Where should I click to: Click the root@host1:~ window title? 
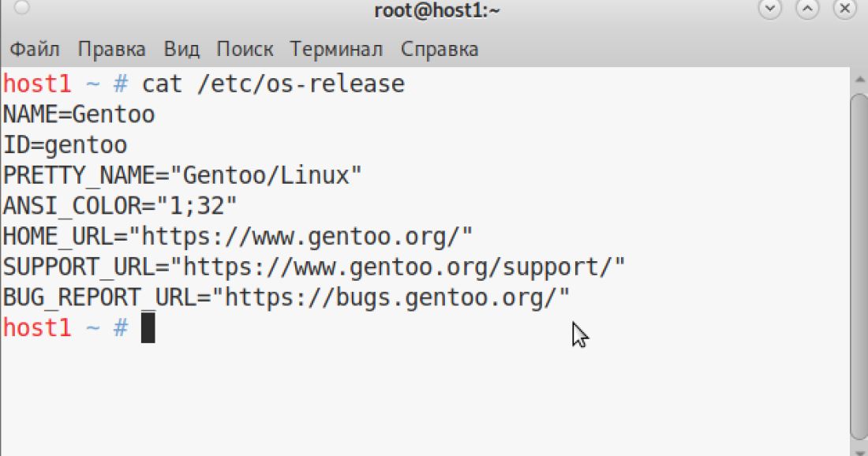tap(437, 10)
